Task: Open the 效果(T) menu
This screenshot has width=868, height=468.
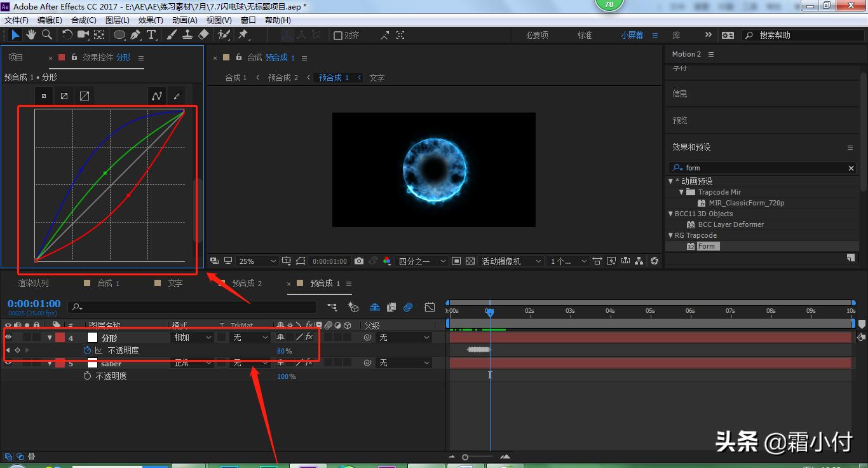Action: (151, 20)
